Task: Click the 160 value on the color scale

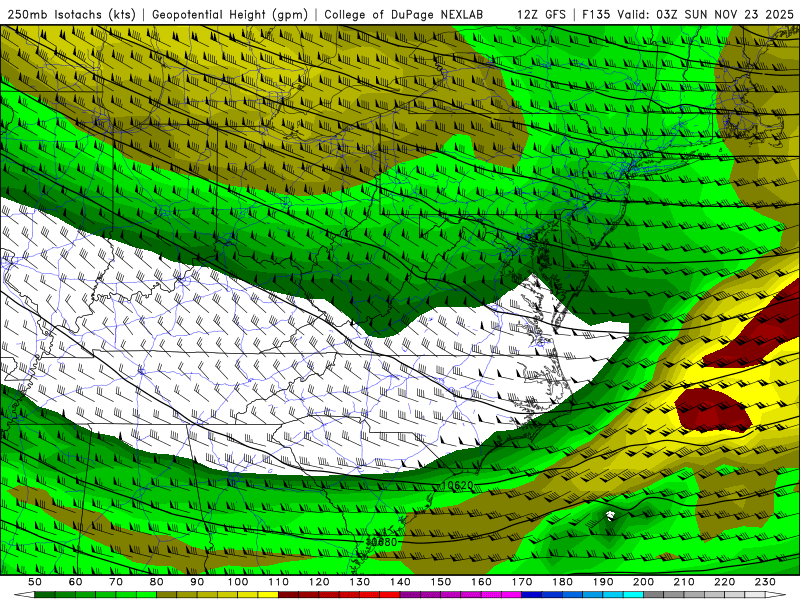Action: coord(481,582)
